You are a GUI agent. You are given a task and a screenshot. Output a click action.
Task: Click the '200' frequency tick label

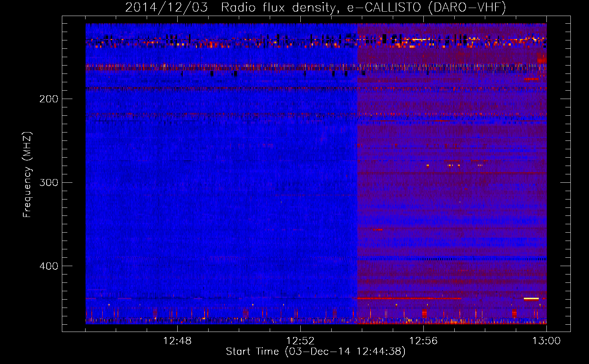[x=49, y=99]
